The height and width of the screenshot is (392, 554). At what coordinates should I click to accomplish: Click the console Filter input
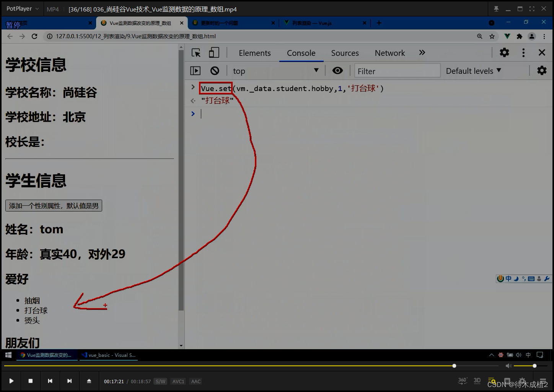point(397,71)
